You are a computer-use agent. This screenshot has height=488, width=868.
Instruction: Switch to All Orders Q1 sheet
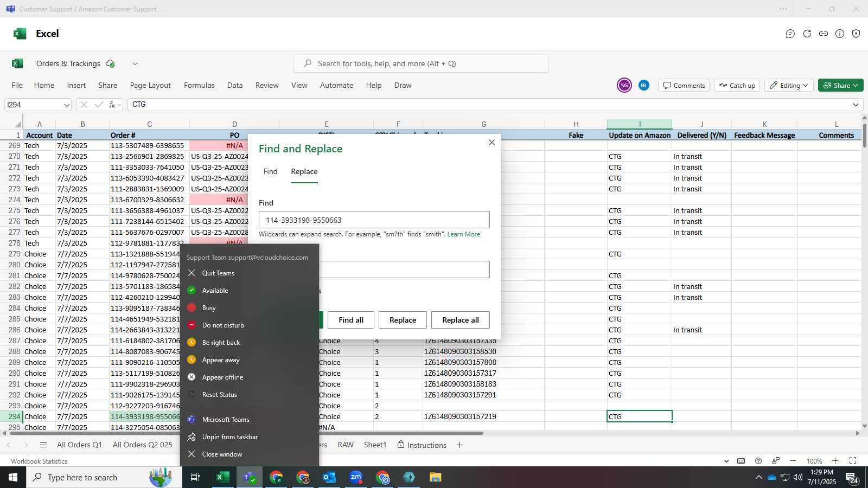click(79, 445)
